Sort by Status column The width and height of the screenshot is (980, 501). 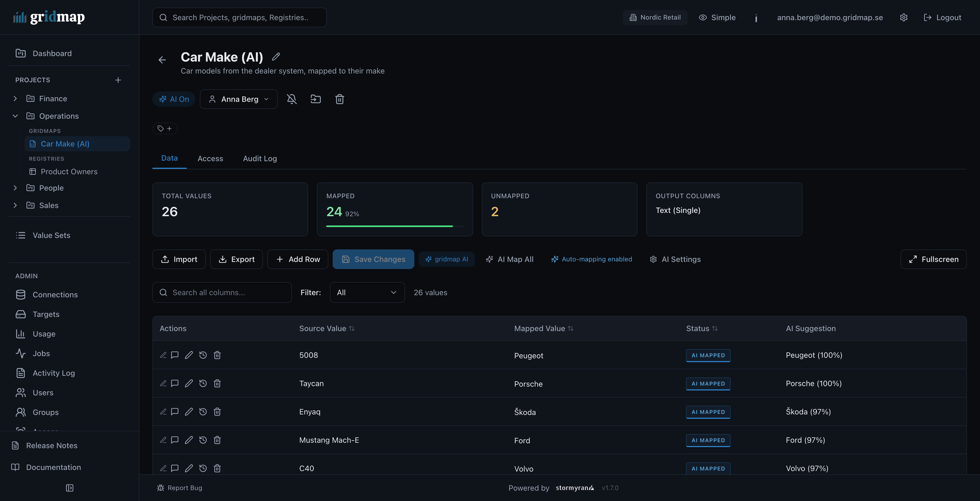tap(702, 329)
